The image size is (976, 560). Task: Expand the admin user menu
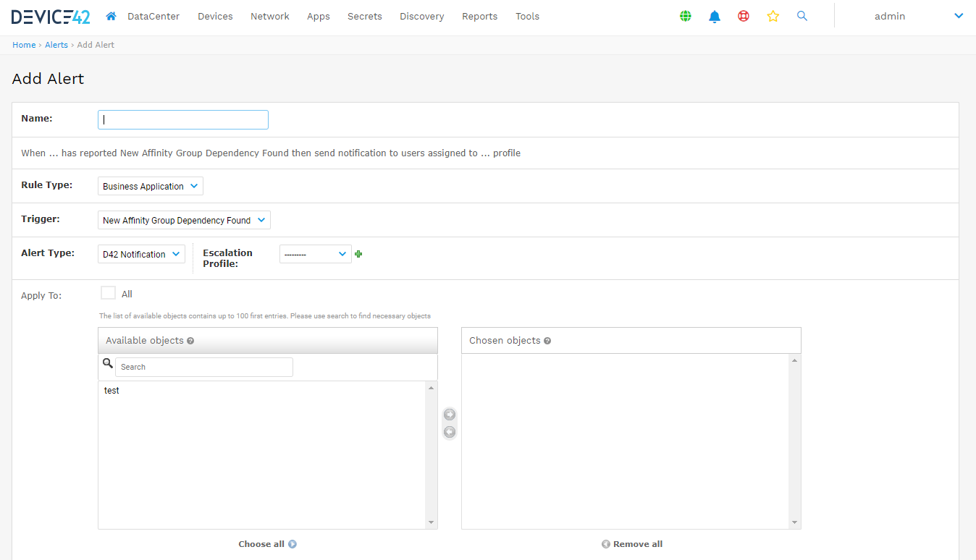pyautogui.click(x=919, y=16)
